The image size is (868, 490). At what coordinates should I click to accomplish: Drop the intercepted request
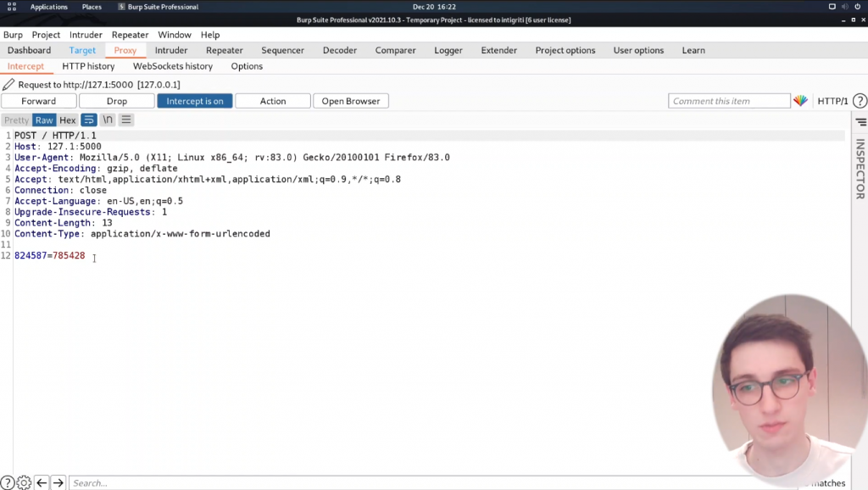117,101
